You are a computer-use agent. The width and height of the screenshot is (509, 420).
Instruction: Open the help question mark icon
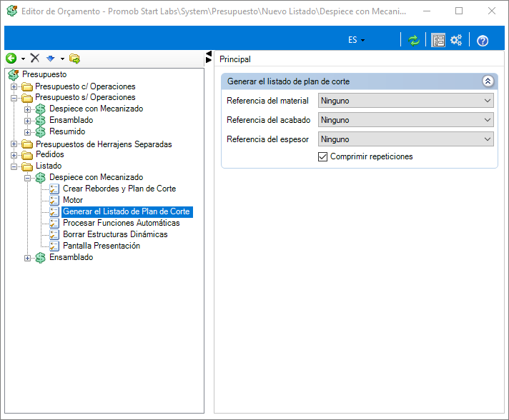pyautogui.click(x=483, y=41)
